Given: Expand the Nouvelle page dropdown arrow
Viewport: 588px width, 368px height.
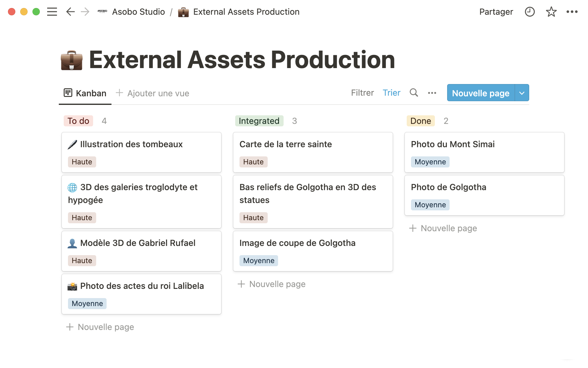Looking at the screenshot, I should [522, 93].
